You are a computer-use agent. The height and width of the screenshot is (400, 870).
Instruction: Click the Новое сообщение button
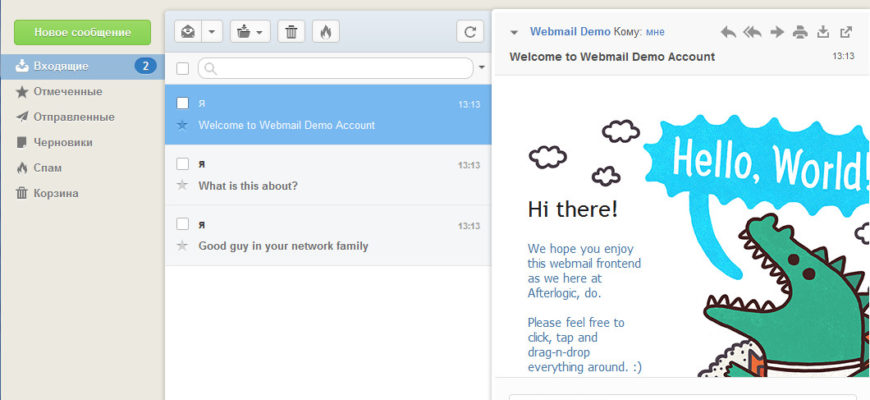pos(82,32)
